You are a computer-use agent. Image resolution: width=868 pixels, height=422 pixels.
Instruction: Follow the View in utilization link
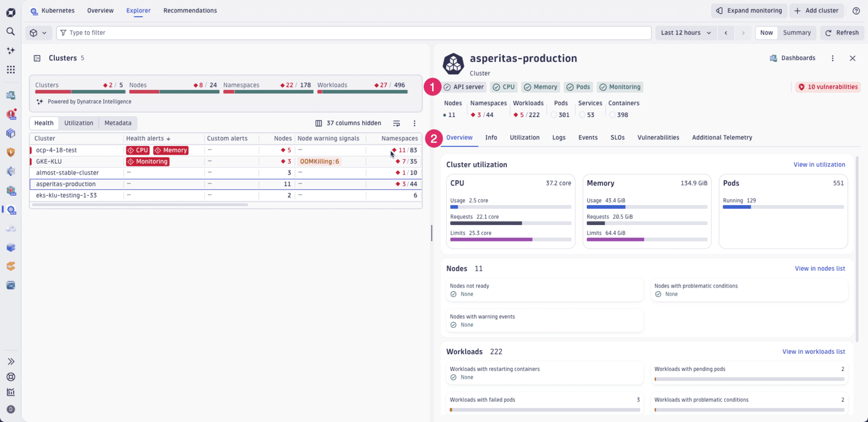819,165
